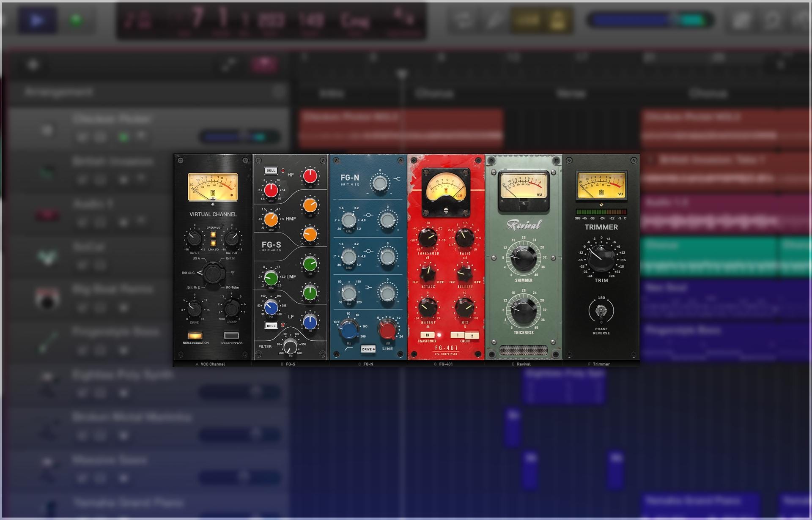Screen dimensions: 812x520
Task: Click the high-pass filter icon on FG-N
Action: coord(349,349)
